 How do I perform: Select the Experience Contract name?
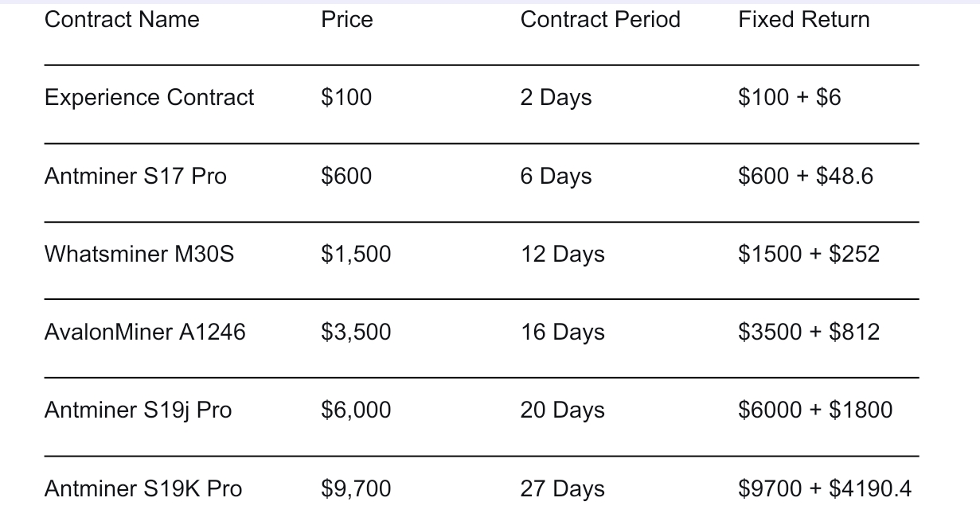click(149, 98)
